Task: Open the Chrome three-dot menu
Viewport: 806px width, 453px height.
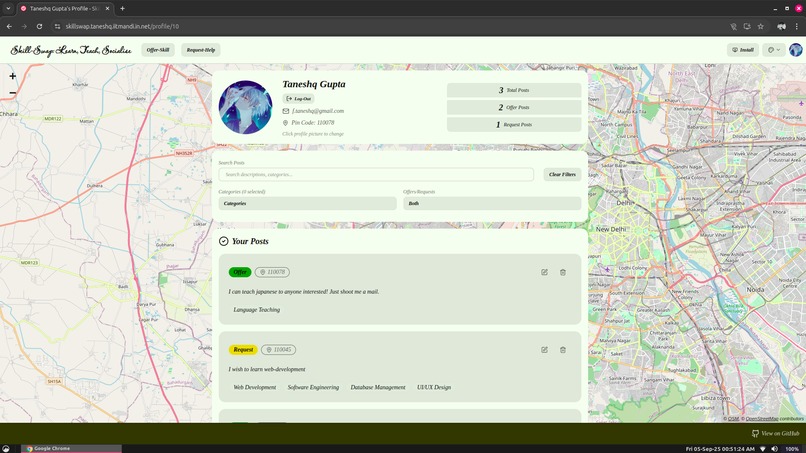Action: point(797,26)
